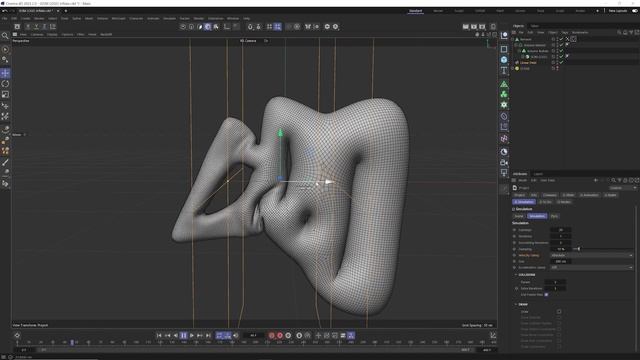Screen dimensions: 640x360
Task: Toggle the Draw checkbox in Draw section
Action: click(559, 311)
